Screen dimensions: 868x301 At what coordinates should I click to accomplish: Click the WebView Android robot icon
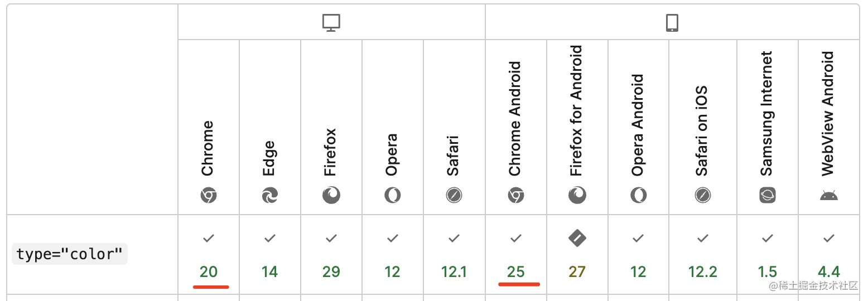[829, 195]
